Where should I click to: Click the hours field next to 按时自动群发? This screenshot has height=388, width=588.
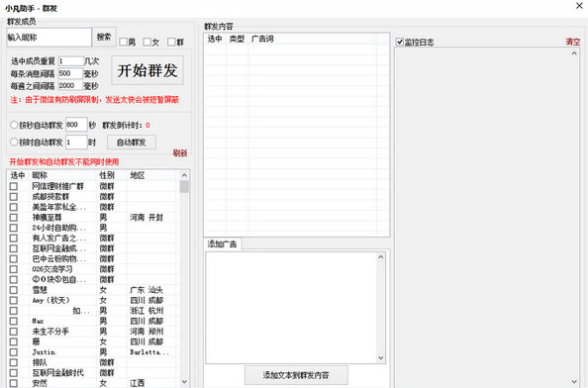[76, 143]
